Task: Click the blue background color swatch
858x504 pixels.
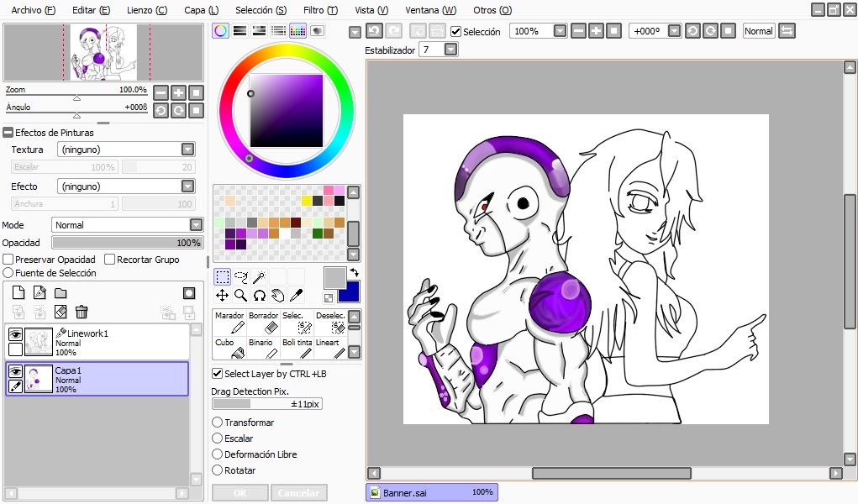Action: [350, 292]
